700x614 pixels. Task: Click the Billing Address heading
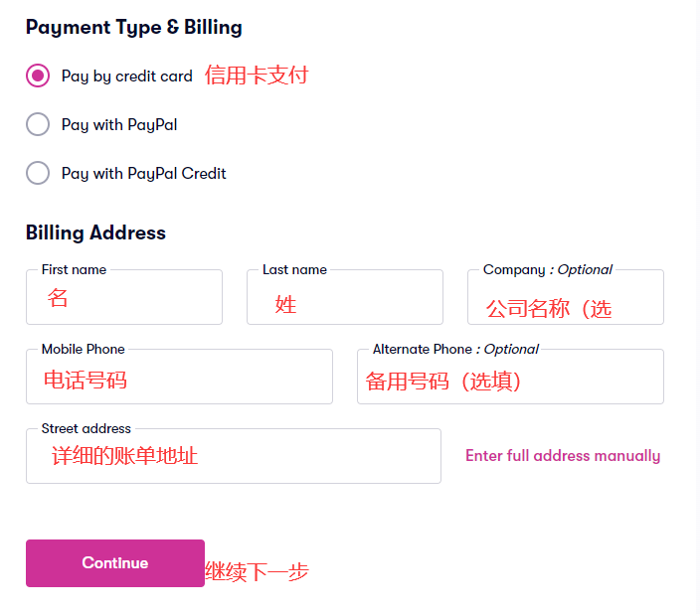pyautogui.click(x=95, y=232)
